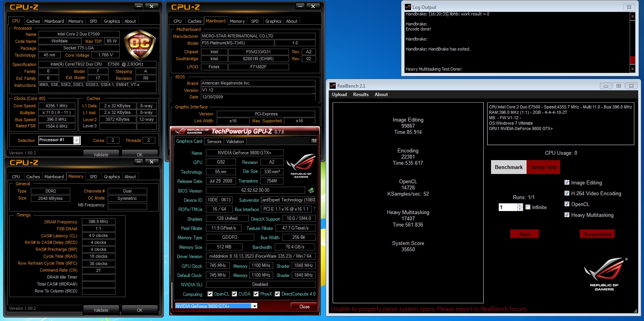Click the runs count stepper arrows
The height and width of the screenshot is (321, 644).
tap(520, 207)
